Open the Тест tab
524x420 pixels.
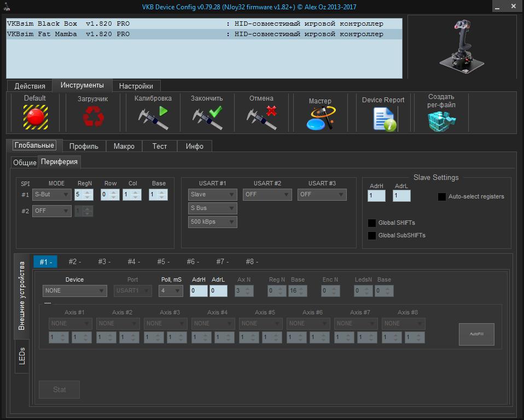(160, 146)
